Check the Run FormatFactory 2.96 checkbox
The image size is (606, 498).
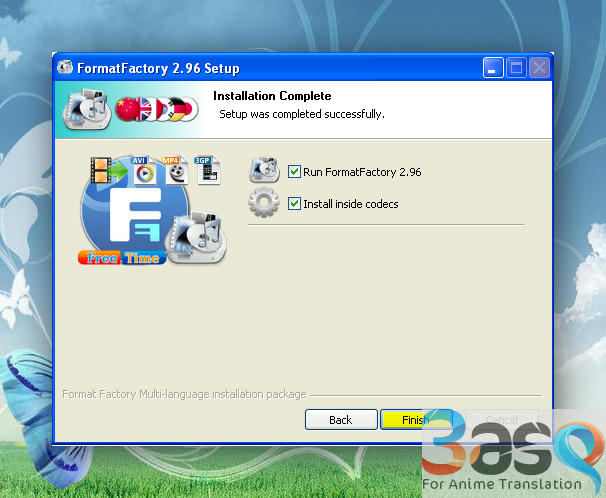pos(294,172)
